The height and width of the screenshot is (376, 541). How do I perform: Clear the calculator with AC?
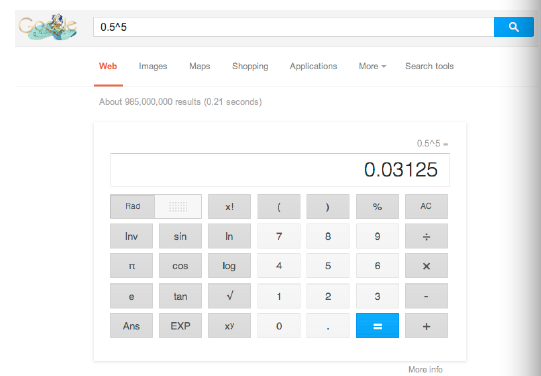pyautogui.click(x=426, y=206)
